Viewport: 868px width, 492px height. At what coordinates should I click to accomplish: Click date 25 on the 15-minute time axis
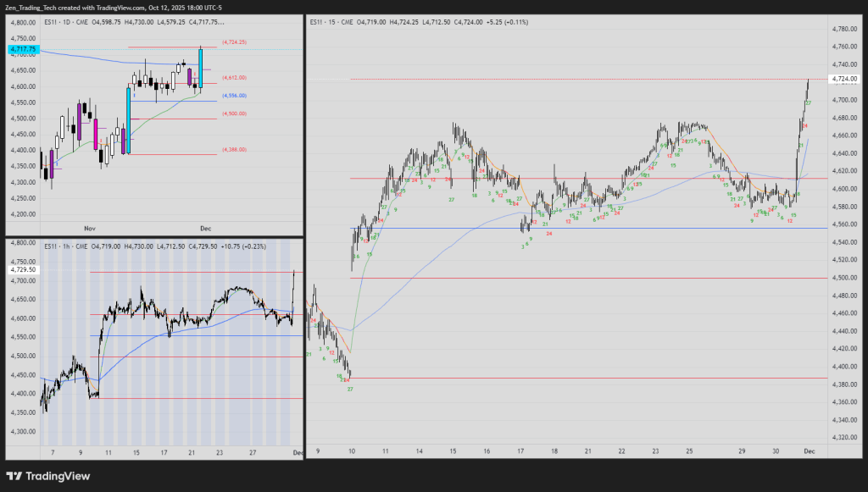click(688, 453)
